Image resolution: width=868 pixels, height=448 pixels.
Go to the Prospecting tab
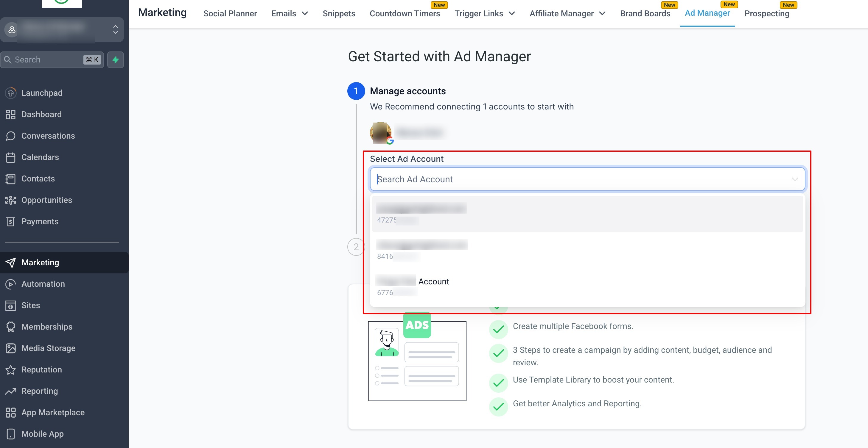(767, 13)
